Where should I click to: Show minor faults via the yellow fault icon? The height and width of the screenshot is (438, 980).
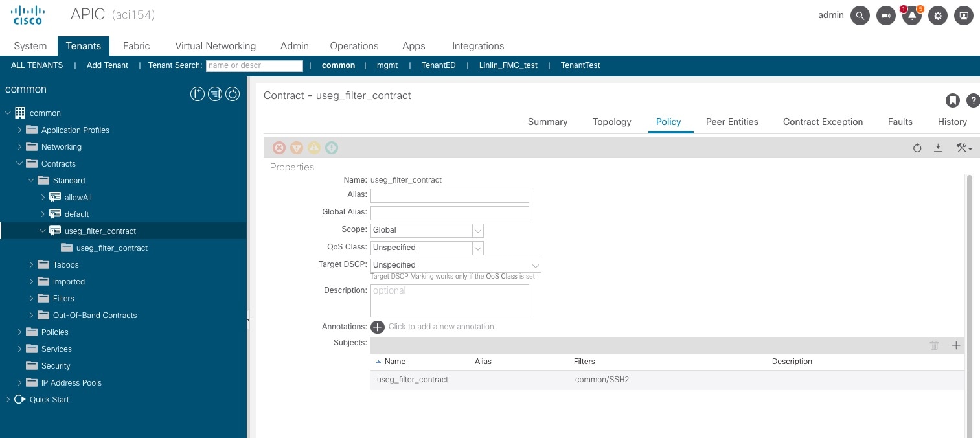[314, 148]
